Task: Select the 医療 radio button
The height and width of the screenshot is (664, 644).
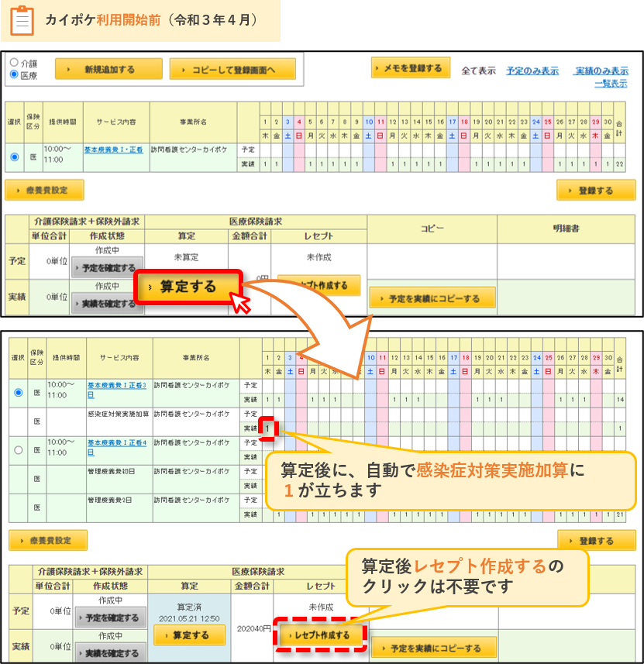Action: pos(14,74)
